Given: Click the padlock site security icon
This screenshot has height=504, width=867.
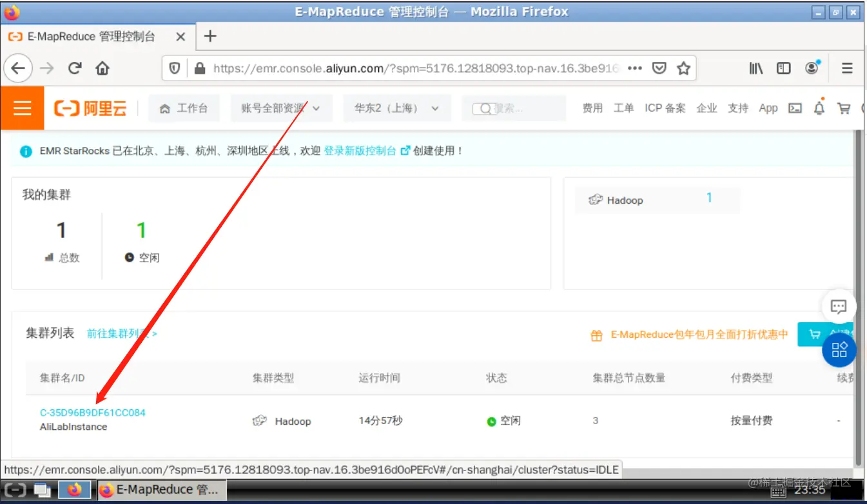Looking at the screenshot, I should 199,68.
